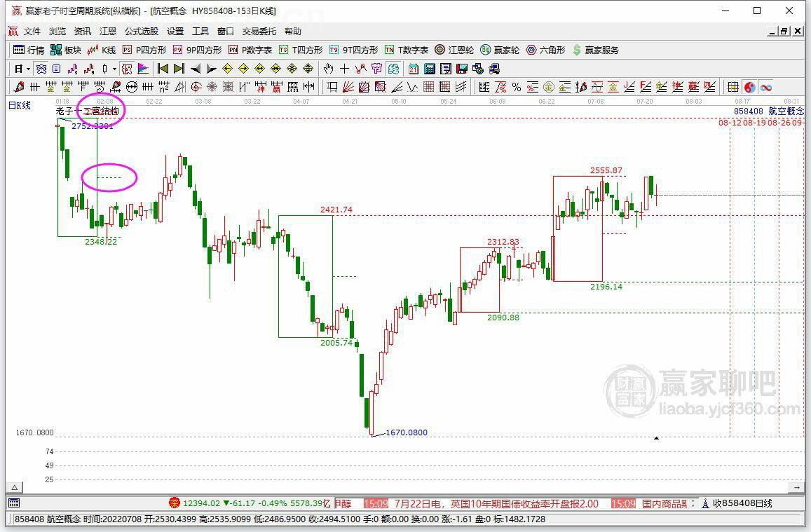The width and height of the screenshot is (811, 532).
Task: Open the T数字表 tool
Action: (407, 50)
